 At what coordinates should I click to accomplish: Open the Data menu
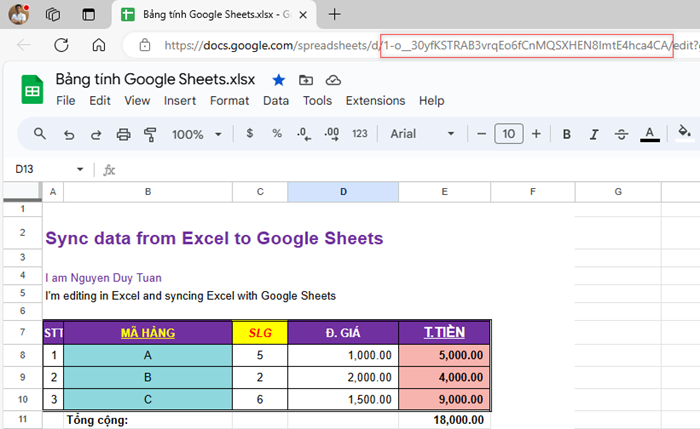click(x=276, y=101)
